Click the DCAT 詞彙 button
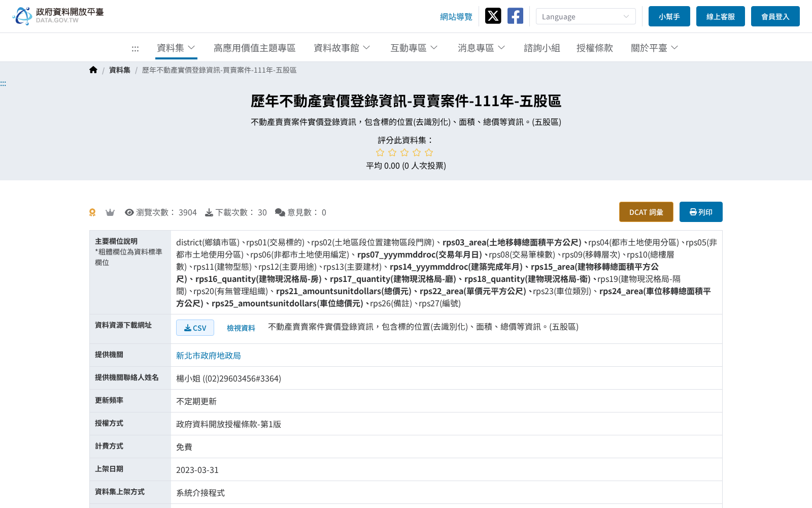 coord(646,212)
